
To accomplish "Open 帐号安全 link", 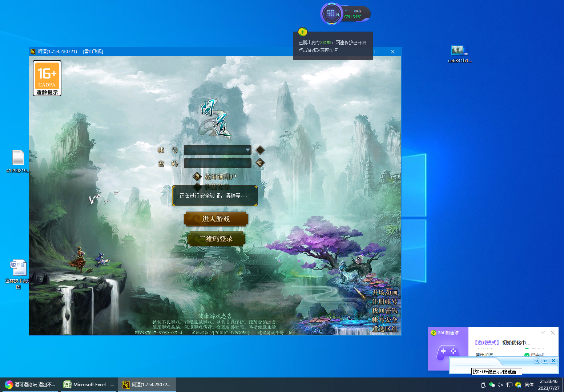I will (384, 320).
